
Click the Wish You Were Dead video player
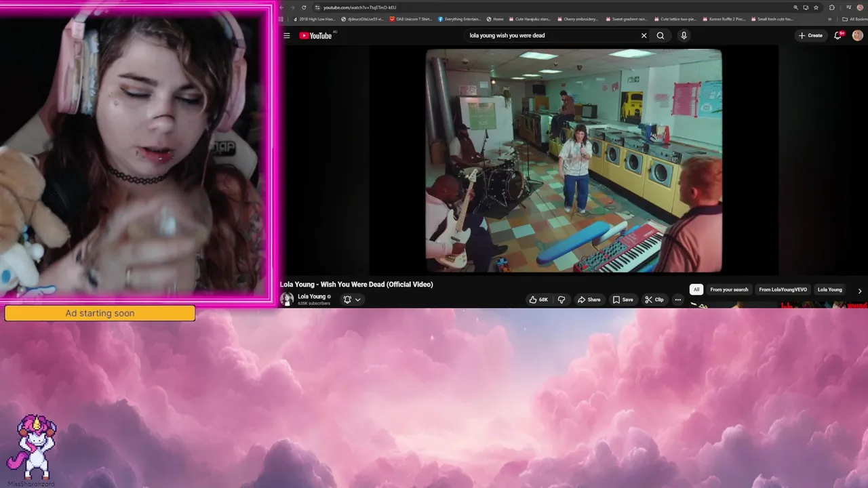574,161
